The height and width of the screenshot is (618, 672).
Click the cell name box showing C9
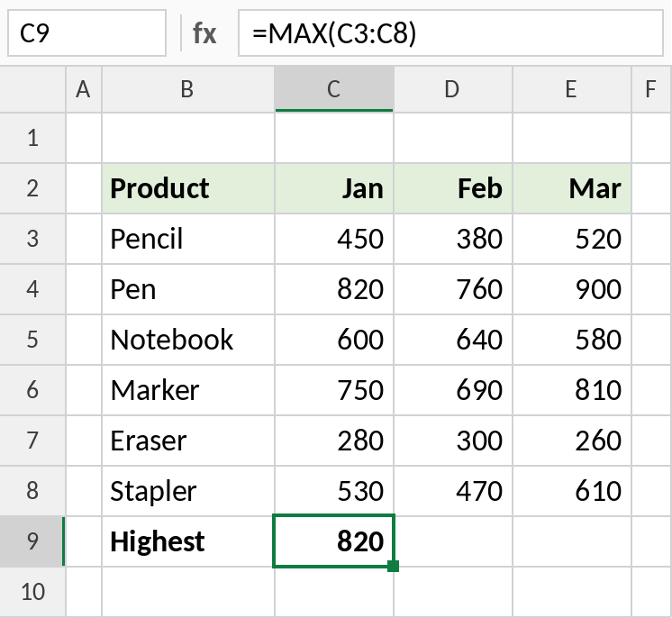86,33
